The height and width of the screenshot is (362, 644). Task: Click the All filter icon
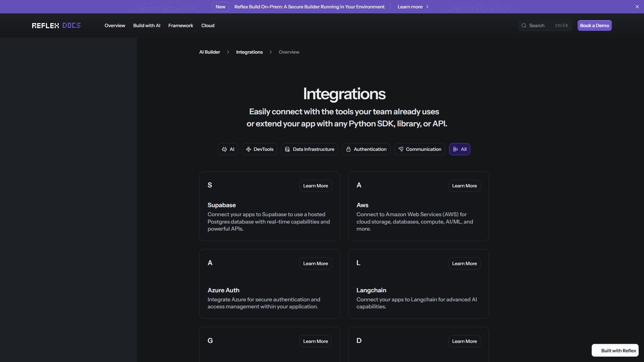455,149
